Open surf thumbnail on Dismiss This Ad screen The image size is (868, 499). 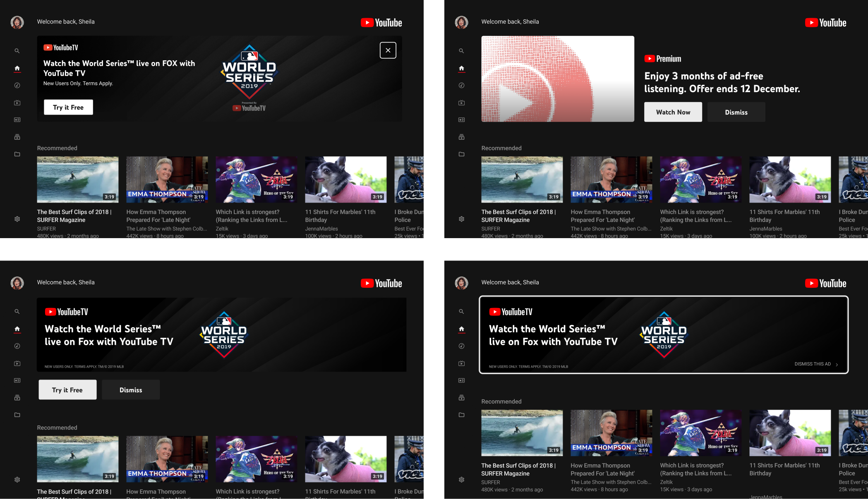(x=522, y=433)
